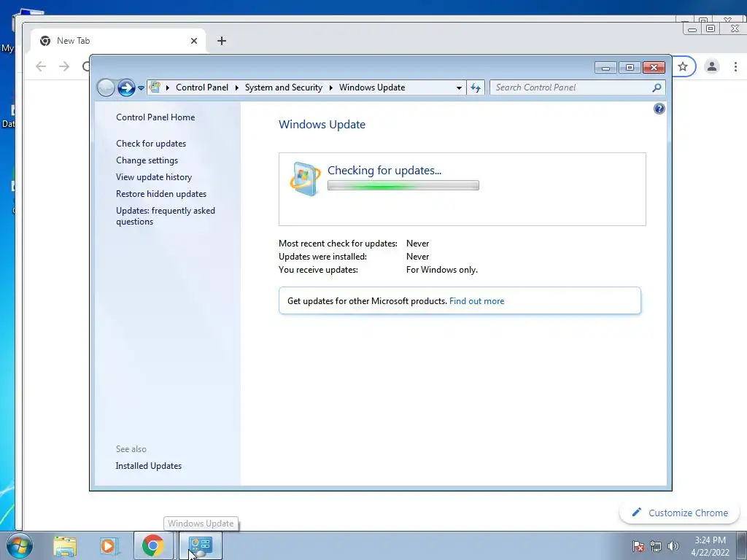Open Installed Updates link

(149, 466)
